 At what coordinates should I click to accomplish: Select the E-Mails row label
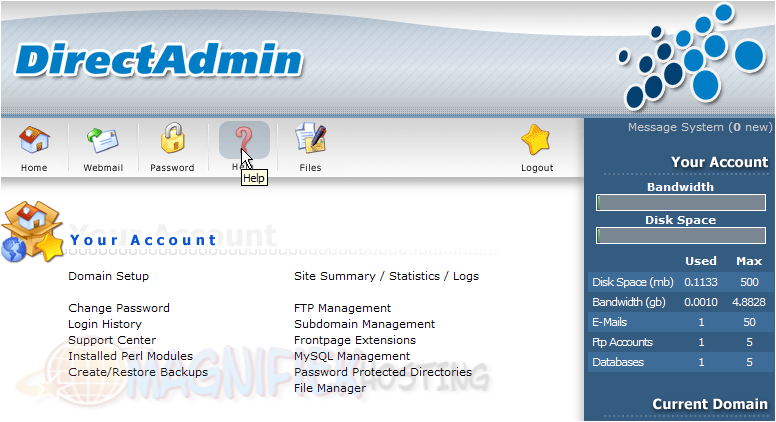tap(609, 322)
